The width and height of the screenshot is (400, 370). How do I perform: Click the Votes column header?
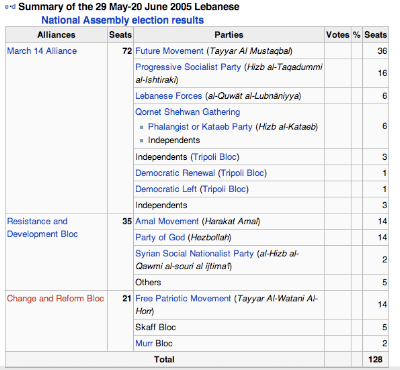338,35
